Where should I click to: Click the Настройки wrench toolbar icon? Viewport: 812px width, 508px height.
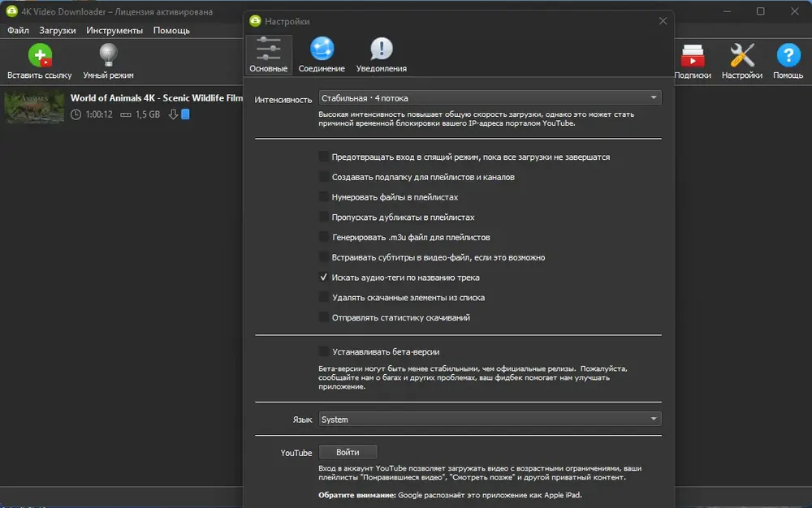coord(741,55)
